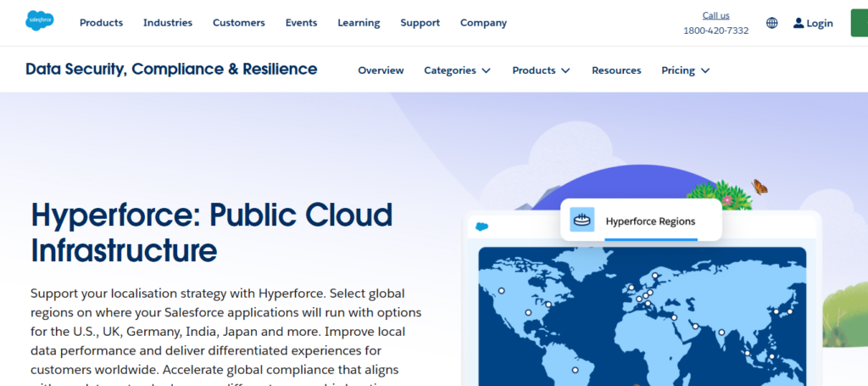
Task: Expand the secondary nav Products dropdown
Action: point(541,70)
